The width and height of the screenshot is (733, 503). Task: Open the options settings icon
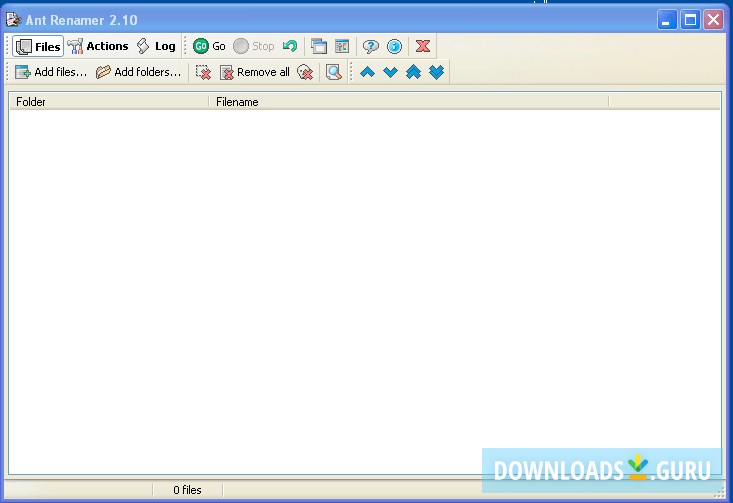[x=342, y=46]
